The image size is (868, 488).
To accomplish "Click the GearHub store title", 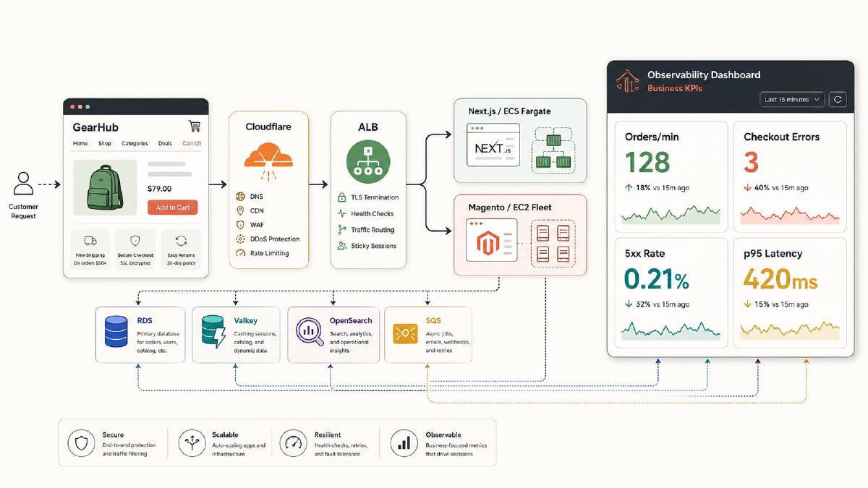I will pos(95,127).
